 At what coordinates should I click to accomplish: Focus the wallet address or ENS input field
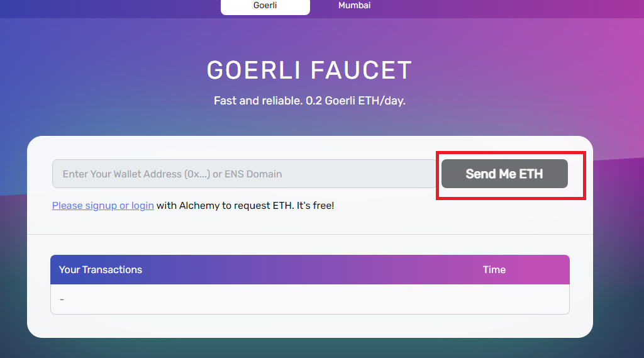pos(245,174)
